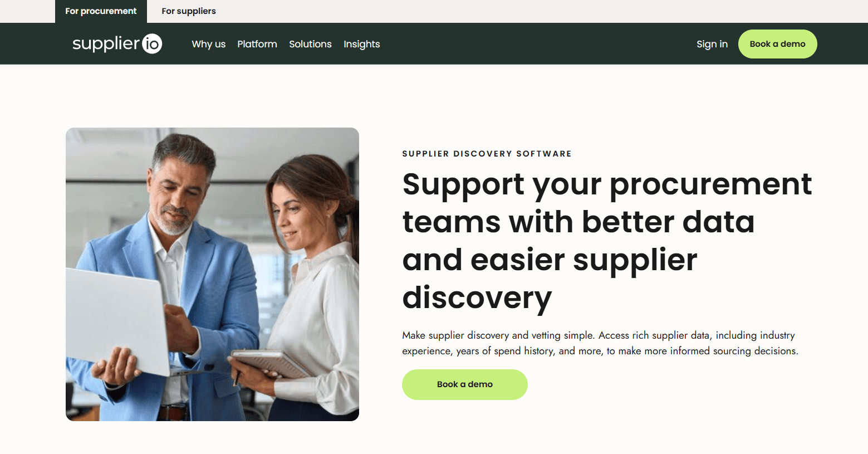Expand the Solutions navigation menu
The width and height of the screenshot is (868, 454).
pyautogui.click(x=310, y=44)
